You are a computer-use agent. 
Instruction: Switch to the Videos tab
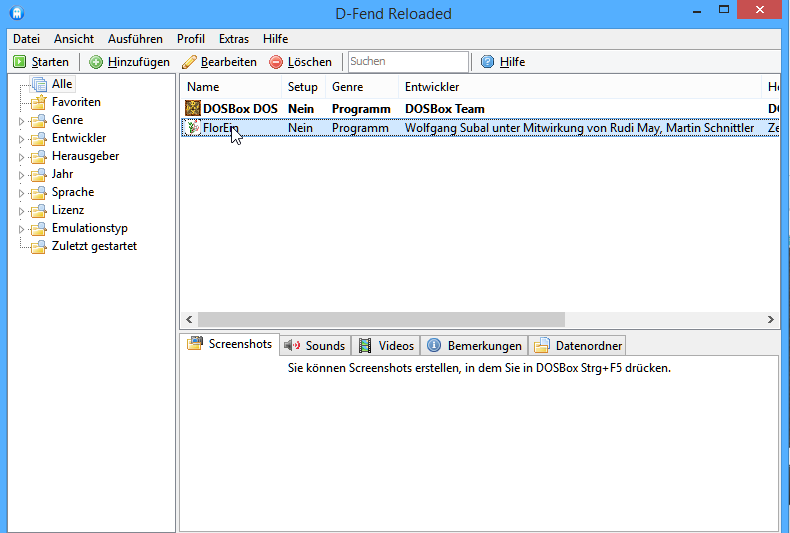(386, 346)
